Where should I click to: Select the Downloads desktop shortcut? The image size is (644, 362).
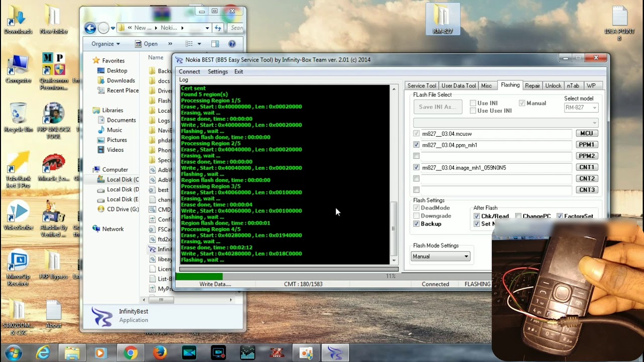click(x=18, y=19)
